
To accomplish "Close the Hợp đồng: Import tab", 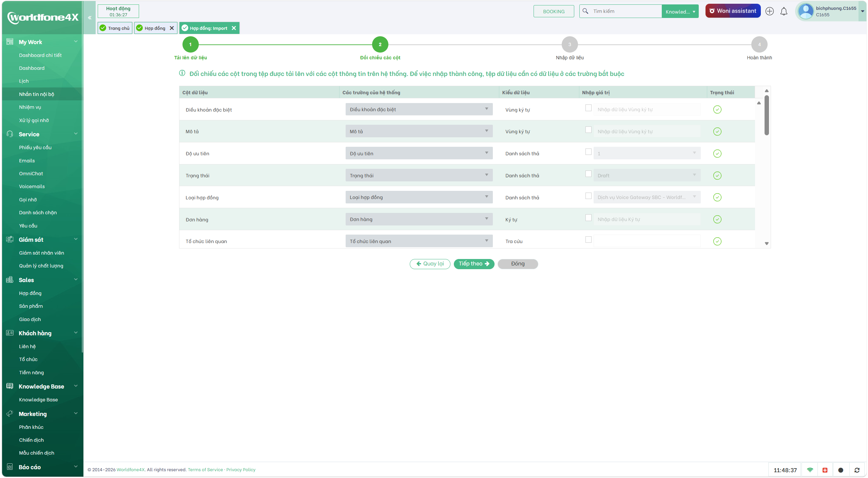I will click(x=234, y=28).
